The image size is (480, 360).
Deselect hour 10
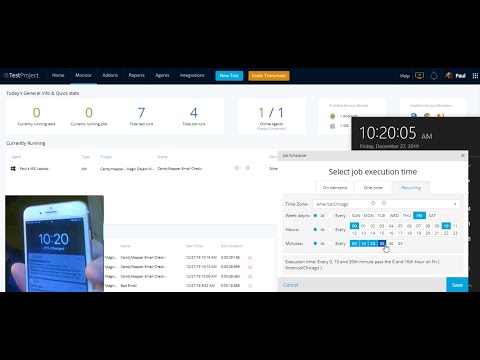(x=446, y=226)
